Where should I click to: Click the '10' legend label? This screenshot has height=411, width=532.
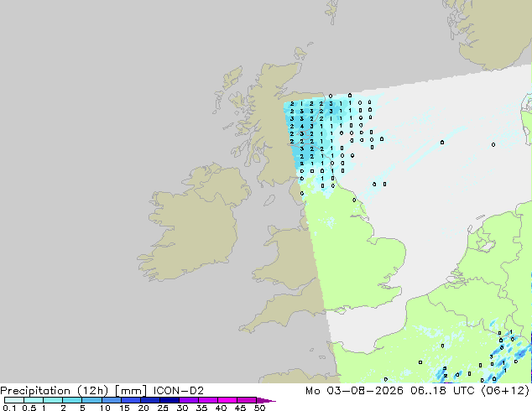tap(105, 408)
